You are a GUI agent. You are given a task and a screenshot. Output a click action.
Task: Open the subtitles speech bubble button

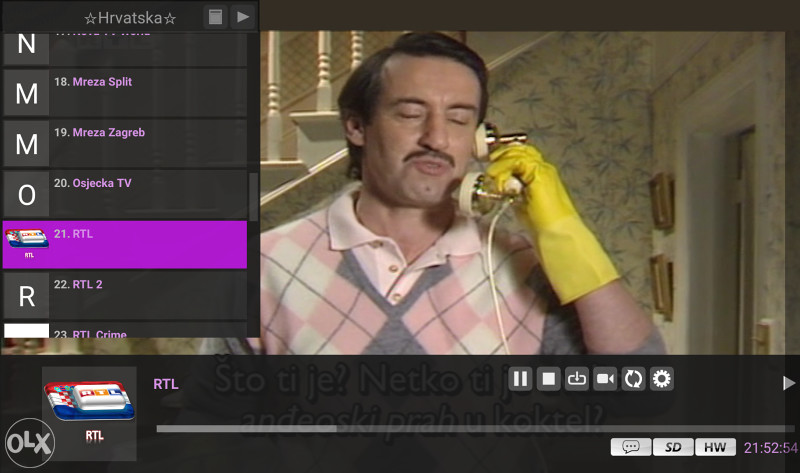click(631, 447)
